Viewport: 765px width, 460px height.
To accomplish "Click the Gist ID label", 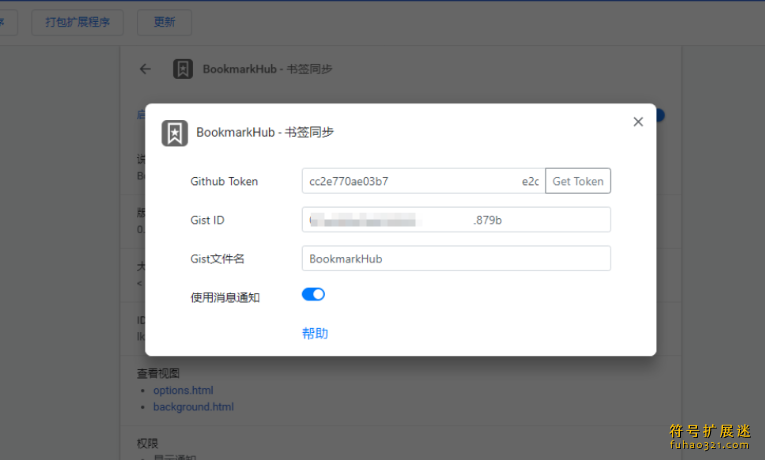I will point(207,220).
